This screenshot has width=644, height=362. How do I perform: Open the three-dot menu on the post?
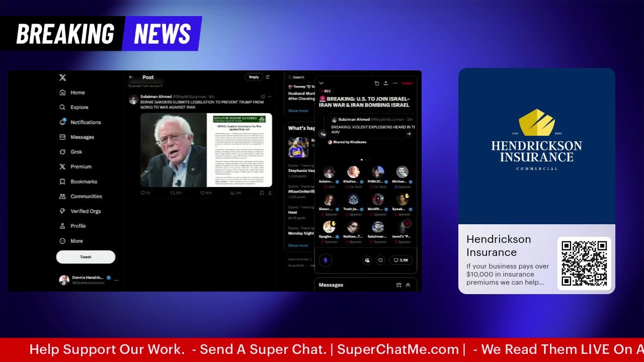270,97
